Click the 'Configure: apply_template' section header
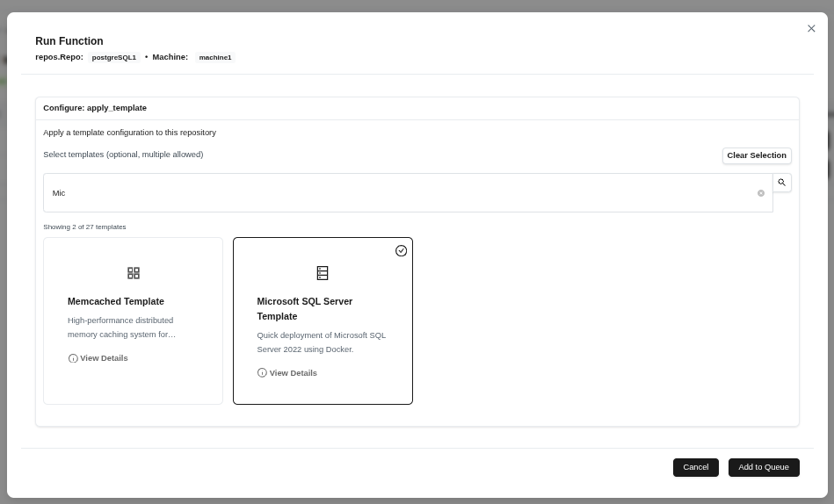The height and width of the screenshot is (504, 834). (x=95, y=108)
